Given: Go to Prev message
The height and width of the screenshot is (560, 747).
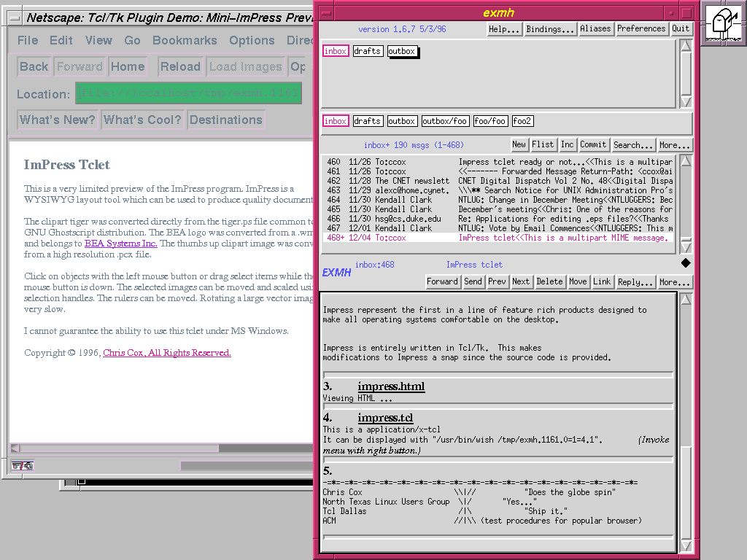Looking at the screenshot, I should pyautogui.click(x=497, y=281).
